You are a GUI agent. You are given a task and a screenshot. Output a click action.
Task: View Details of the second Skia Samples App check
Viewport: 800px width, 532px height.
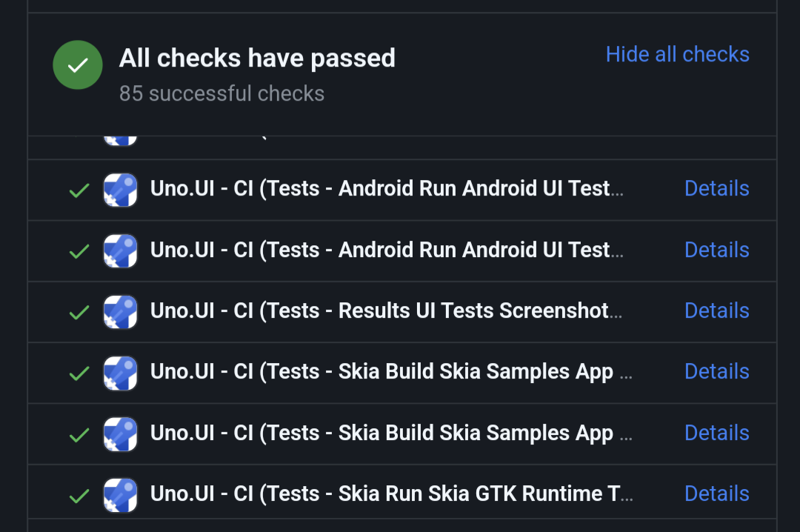[x=716, y=433]
